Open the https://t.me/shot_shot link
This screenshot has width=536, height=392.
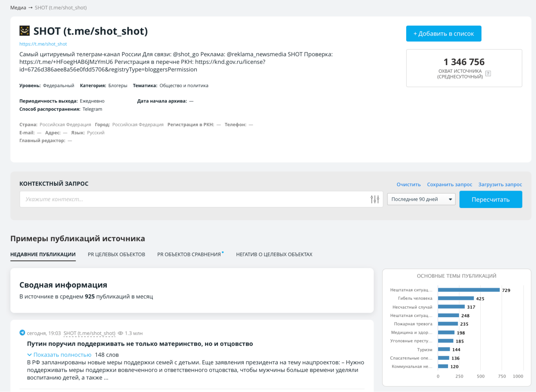(x=43, y=44)
